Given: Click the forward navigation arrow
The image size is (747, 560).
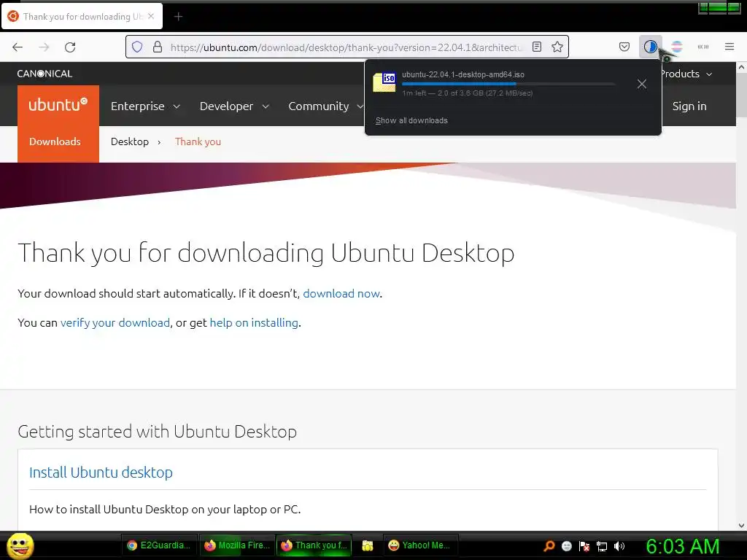Looking at the screenshot, I should [44, 47].
